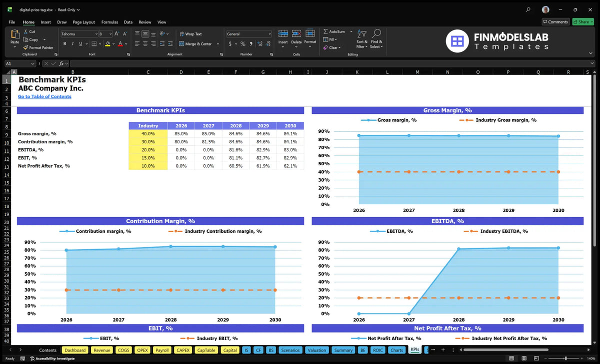Viewport: 600px width, 364px height.
Task: Click the Copy icon in Clipboard group
Action: pyautogui.click(x=26, y=39)
